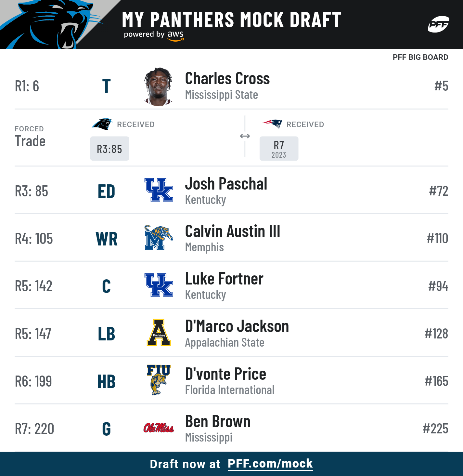Screen dimensions: 463x476
Task: Click the trade swap arrows icon
Action: point(245,136)
